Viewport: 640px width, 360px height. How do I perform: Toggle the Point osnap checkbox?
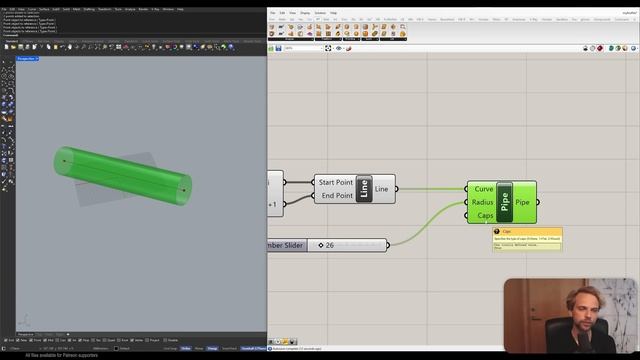[31, 340]
